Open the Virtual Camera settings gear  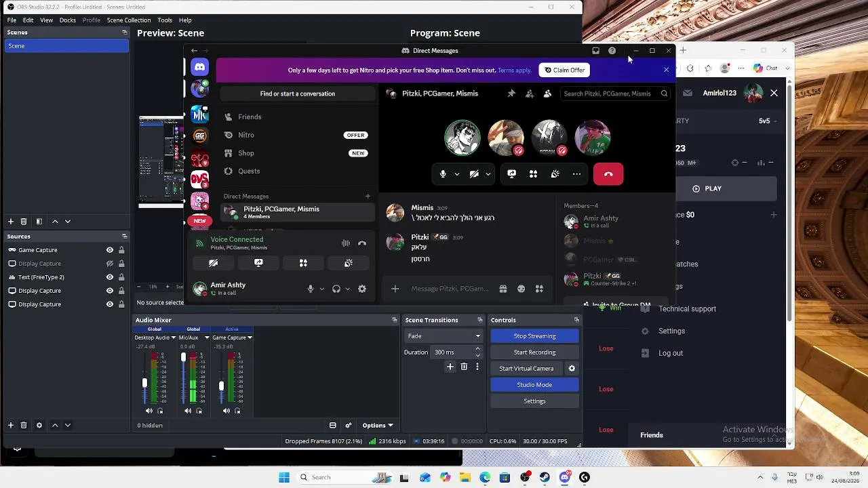tap(572, 369)
